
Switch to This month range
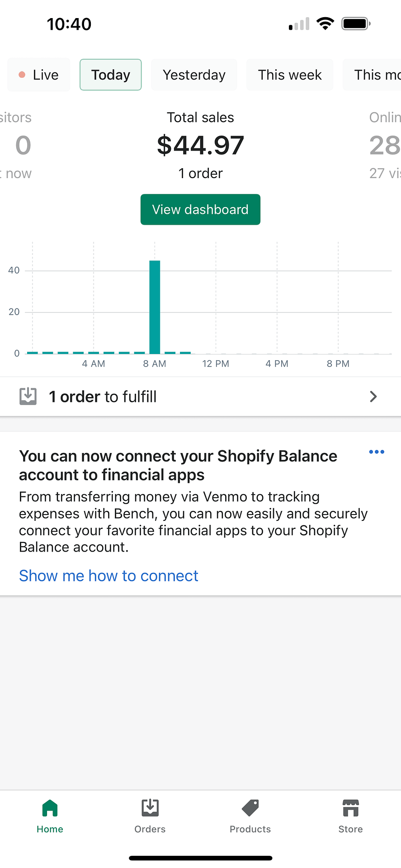point(372,75)
